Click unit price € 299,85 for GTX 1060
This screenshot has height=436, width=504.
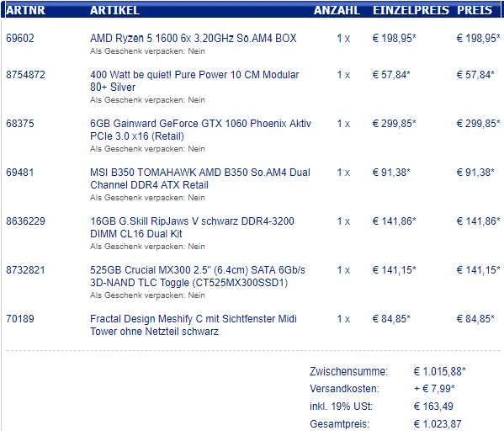pos(394,124)
